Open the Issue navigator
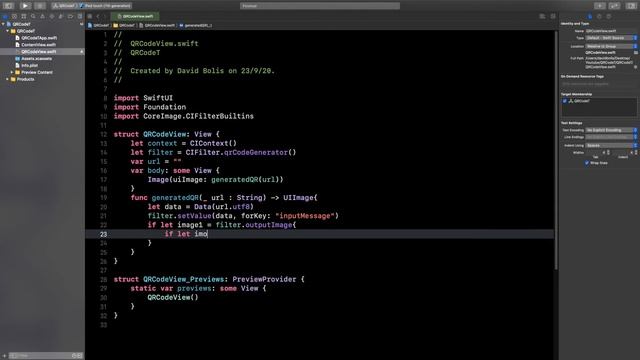This screenshot has width=640, height=360. [42, 16]
